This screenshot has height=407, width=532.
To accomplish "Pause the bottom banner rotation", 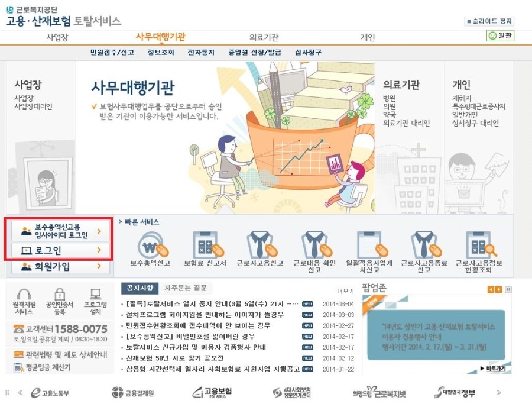I will (x=8, y=393).
